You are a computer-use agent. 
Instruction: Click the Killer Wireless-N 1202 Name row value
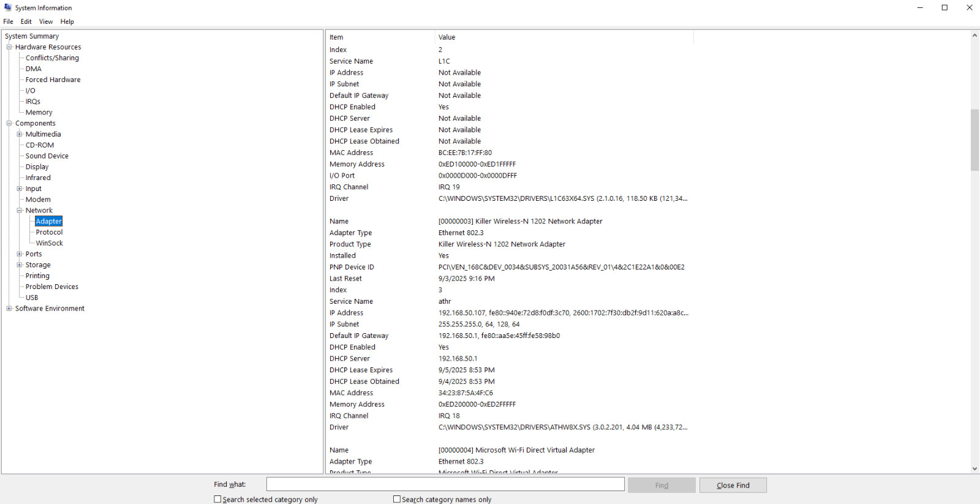521,221
